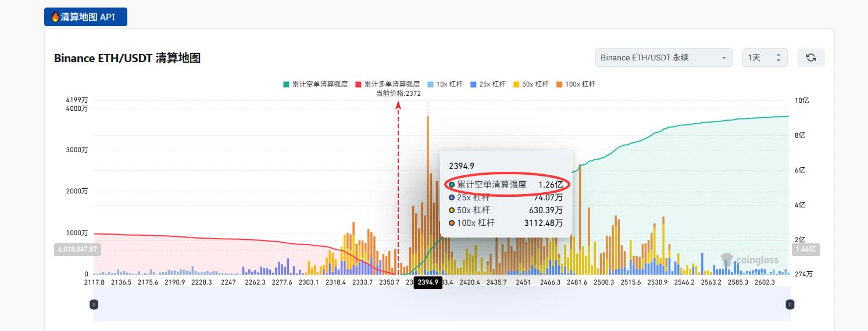The image size is (868, 331).
Task: Click the 清算地图 API button
Action: pos(85,17)
